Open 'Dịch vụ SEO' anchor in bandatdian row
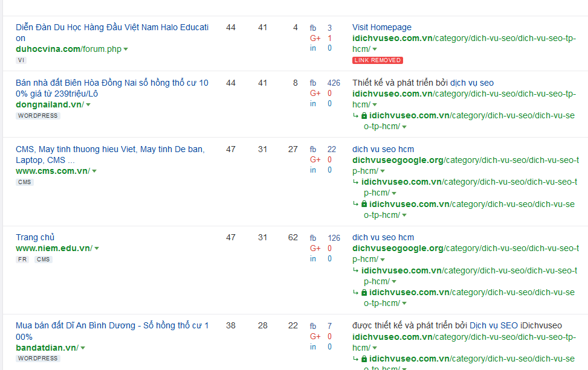The width and height of the screenshot is (588, 370). coord(494,325)
